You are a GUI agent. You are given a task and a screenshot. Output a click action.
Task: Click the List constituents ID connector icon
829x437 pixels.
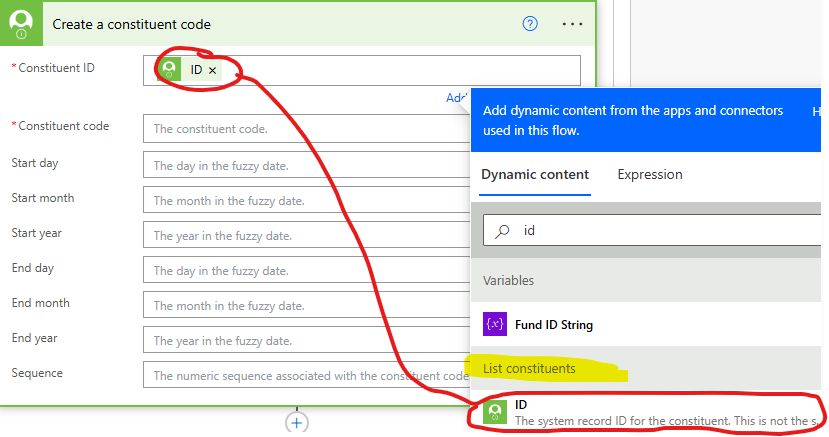495,412
